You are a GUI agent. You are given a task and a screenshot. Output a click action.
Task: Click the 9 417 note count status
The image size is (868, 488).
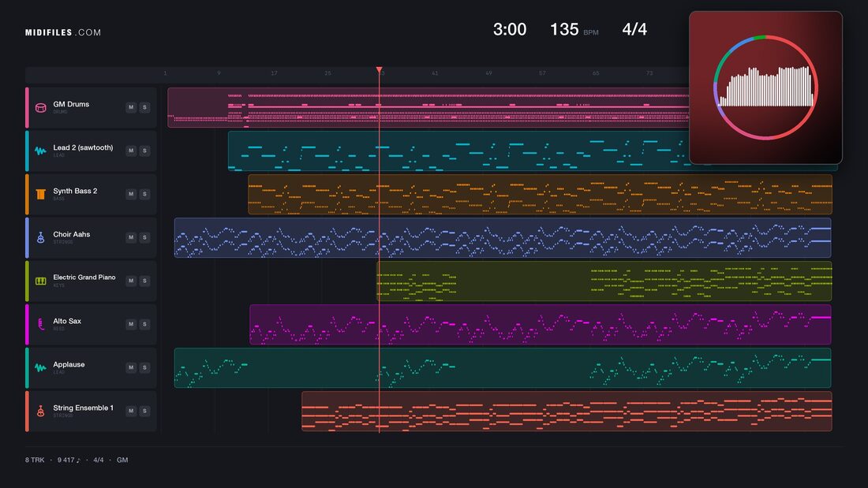click(69, 460)
